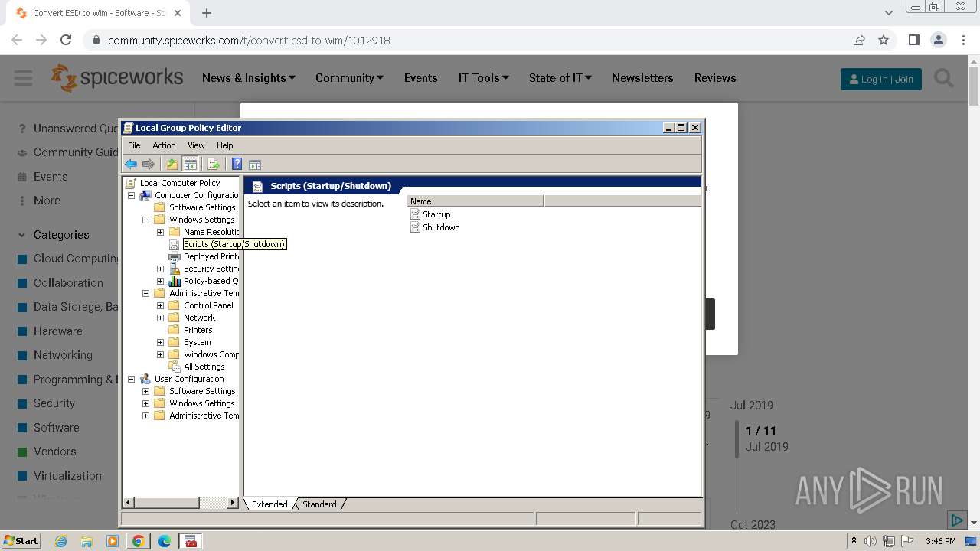Click the Spiceworks logo
Viewport: 980px width, 551px height.
[x=116, y=78]
